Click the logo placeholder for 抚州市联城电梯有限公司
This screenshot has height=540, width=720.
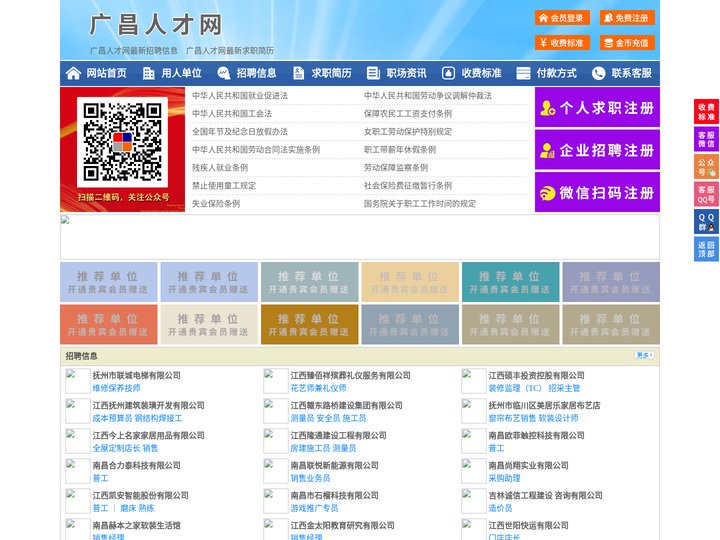77,381
